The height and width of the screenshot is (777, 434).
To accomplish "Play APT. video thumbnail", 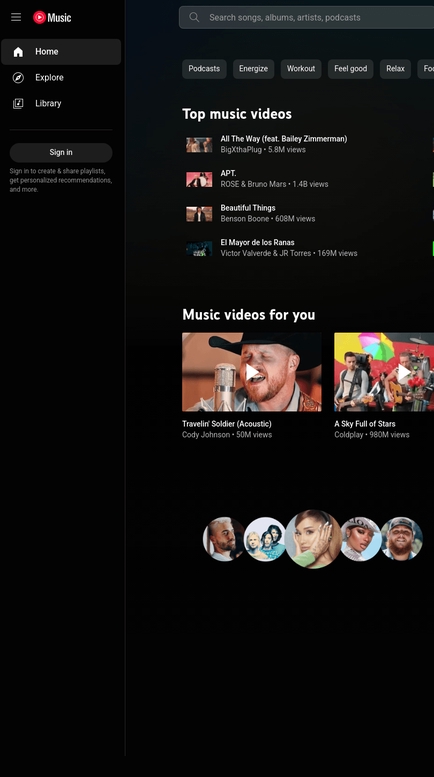I will pos(199,179).
